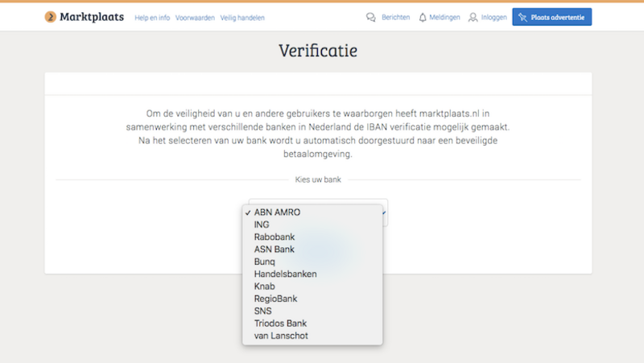Open the Veilig handelen link
This screenshot has width=644, height=363.
(242, 18)
